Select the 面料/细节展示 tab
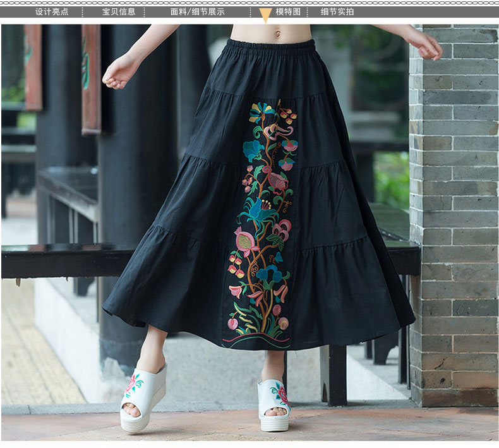This screenshot has height=448, width=499. pyautogui.click(x=197, y=11)
